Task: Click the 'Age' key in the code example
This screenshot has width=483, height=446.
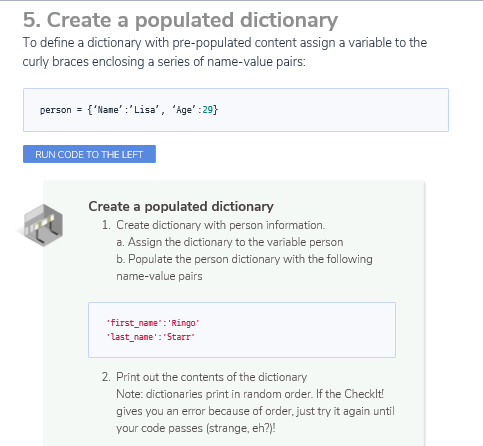Action: tap(184, 110)
